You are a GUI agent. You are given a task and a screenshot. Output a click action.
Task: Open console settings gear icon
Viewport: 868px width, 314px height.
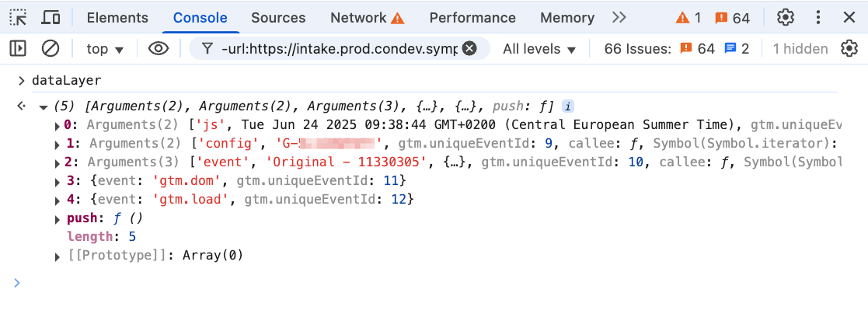coord(849,49)
